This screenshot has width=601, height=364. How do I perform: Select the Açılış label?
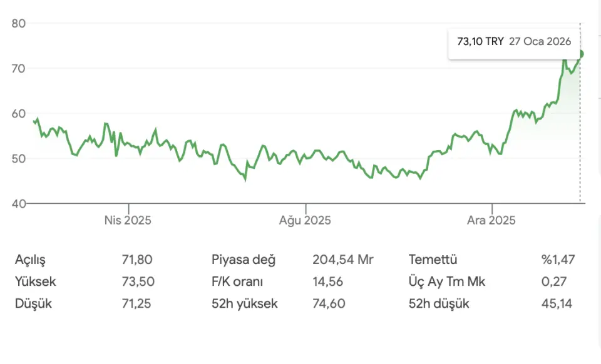tap(30, 260)
